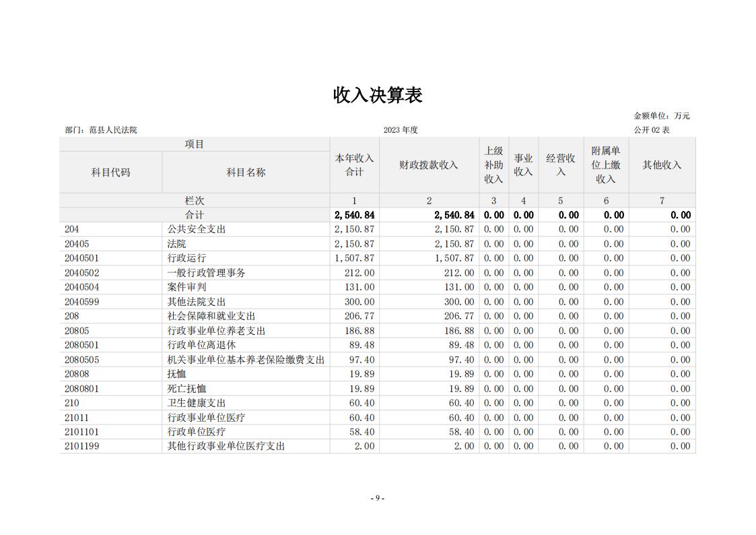
Task: Click subject code 204
Action: [x=72, y=229]
